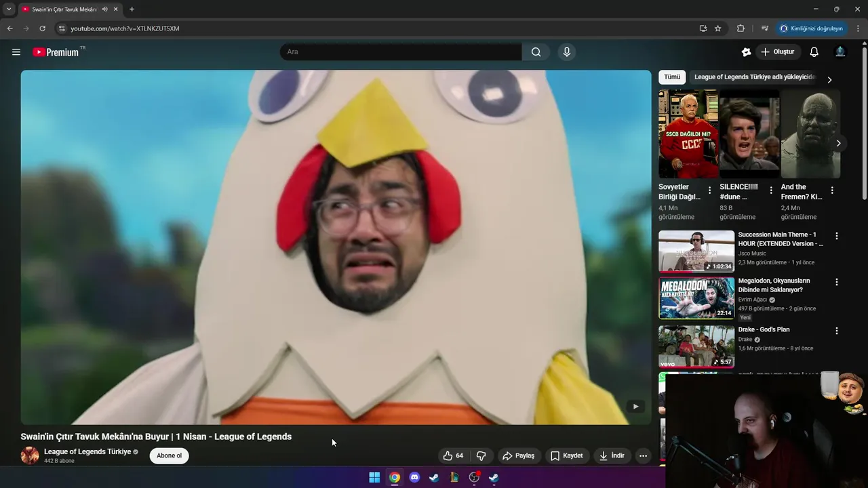The height and width of the screenshot is (488, 868).
Task: Open more actions ellipsis under video
Action: [x=643, y=455]
